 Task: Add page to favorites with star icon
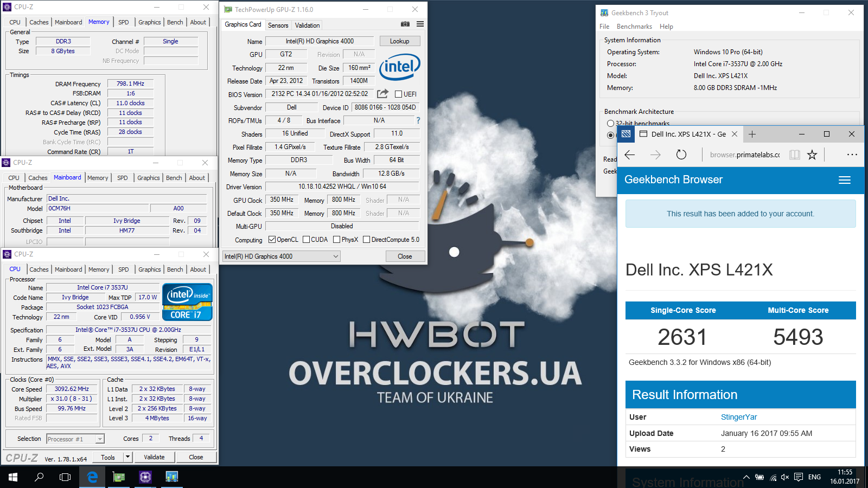pyautogui.click(x=812, y=155)
